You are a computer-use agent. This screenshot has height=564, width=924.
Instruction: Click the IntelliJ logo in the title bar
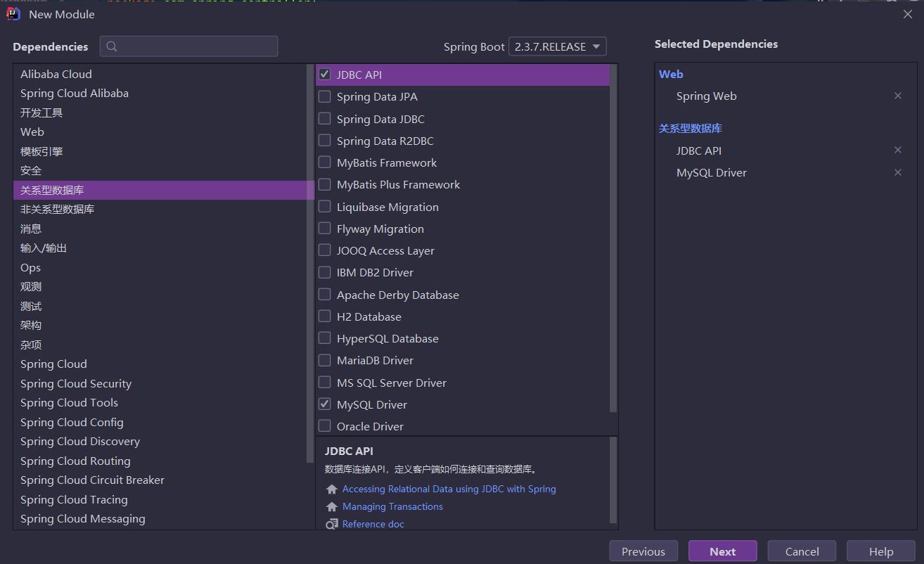click(13, 13)
